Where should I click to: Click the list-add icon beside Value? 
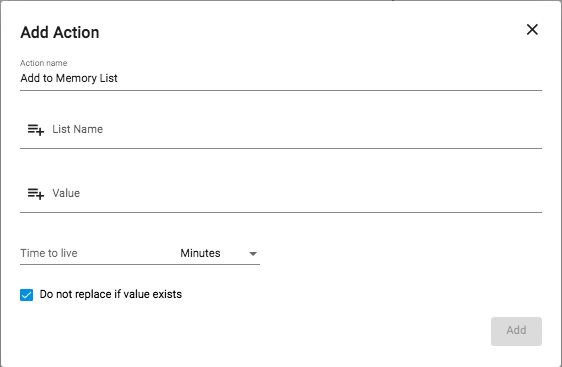pyautogui.click(x=36, y=194)
